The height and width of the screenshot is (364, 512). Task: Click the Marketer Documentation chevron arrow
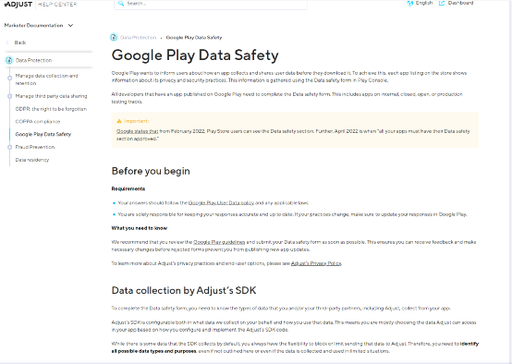pyautogui.click(x=70, y=25)
